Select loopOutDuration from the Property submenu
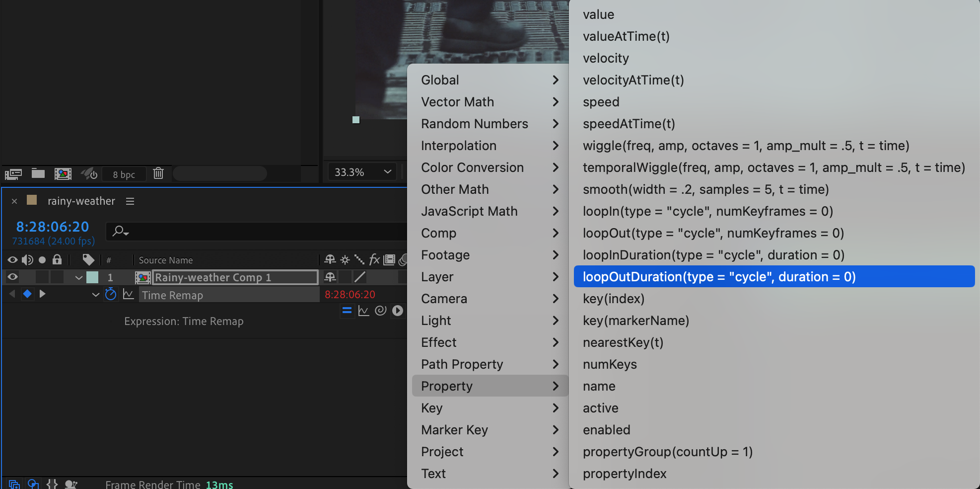 [x=774, y=277]
